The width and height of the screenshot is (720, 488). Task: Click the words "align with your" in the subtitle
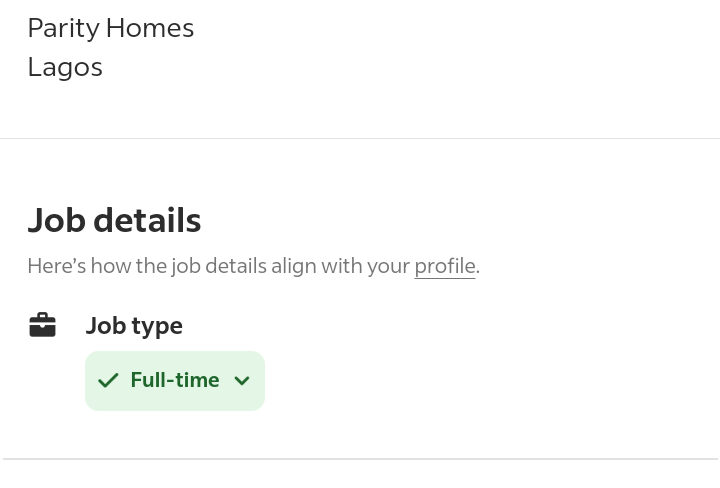341,266
